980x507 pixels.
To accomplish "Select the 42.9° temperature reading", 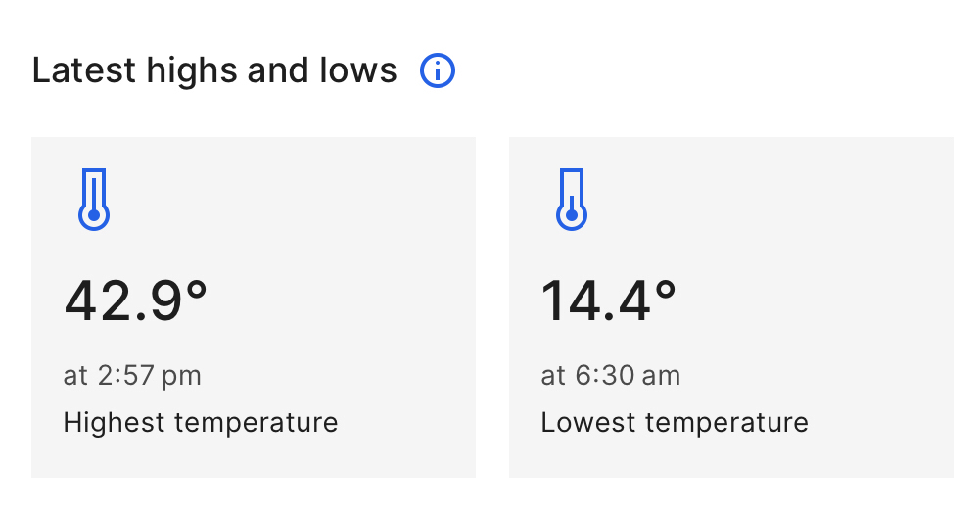I will point(136,301).
